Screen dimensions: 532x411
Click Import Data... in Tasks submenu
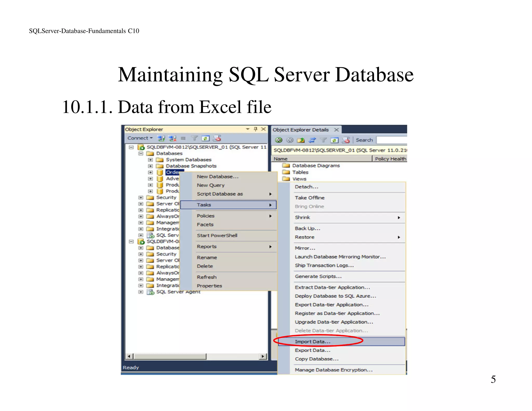pos(342,342)
